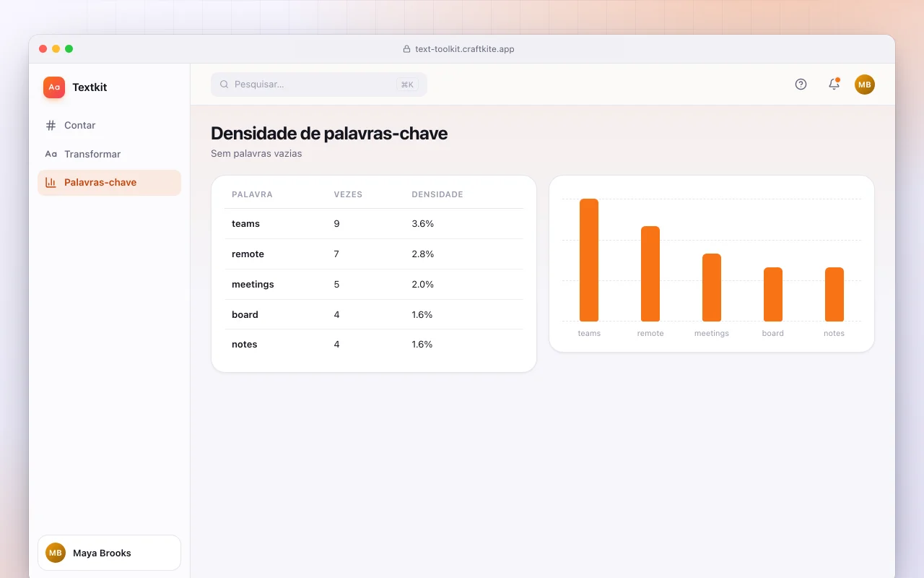
Task: Click the meetings label under chart
Action: (x=712, y=334)
